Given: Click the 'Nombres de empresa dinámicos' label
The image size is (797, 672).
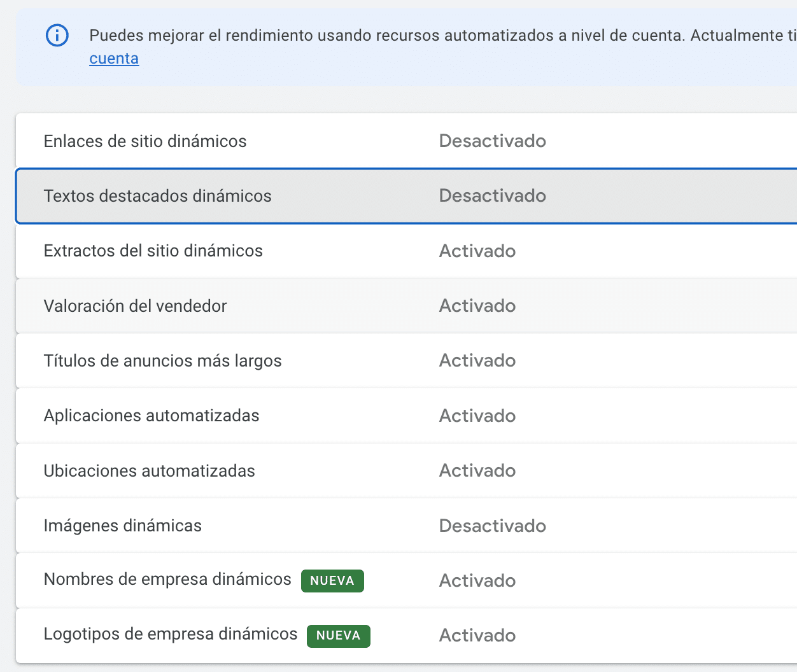Looking at the screenshot, I should click(167, 580).
